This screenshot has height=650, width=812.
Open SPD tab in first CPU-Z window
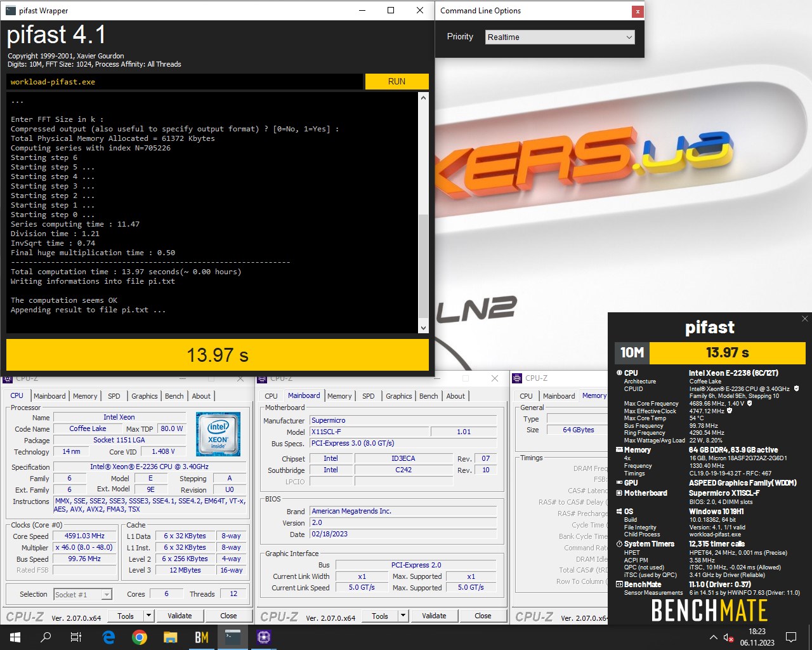point(114,396)
